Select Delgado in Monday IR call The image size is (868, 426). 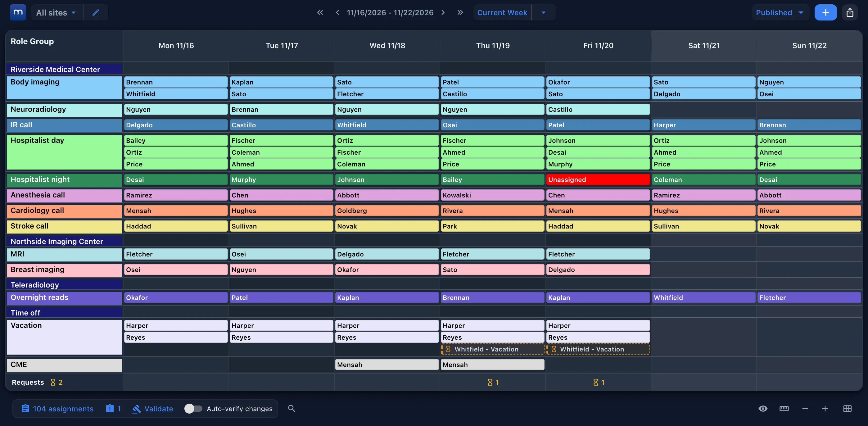coord(175,125)
